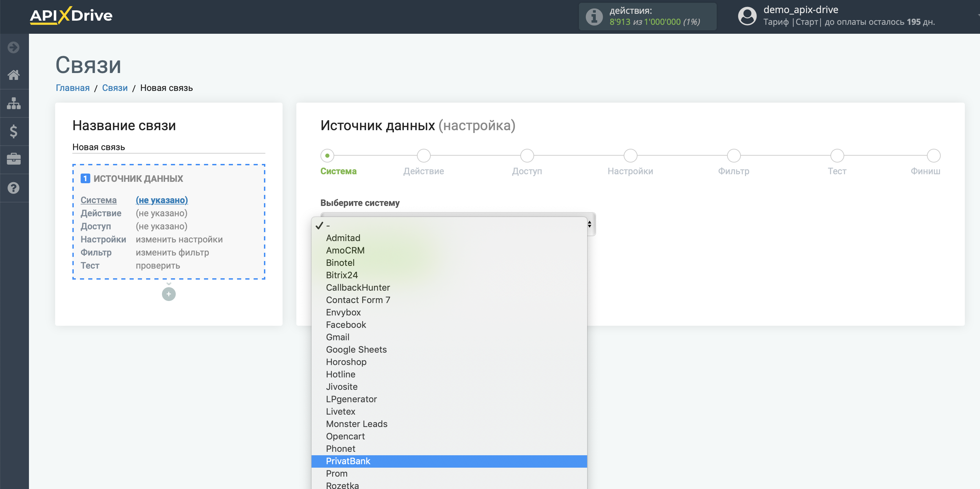Click the Доступ step label
980x489 pixels.
527,171
